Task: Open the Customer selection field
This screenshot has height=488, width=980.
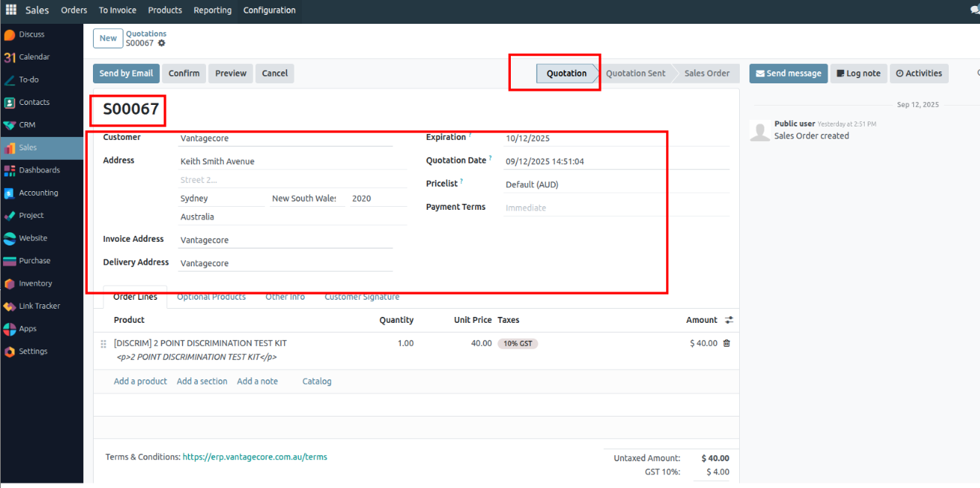Action: point(285,138)
